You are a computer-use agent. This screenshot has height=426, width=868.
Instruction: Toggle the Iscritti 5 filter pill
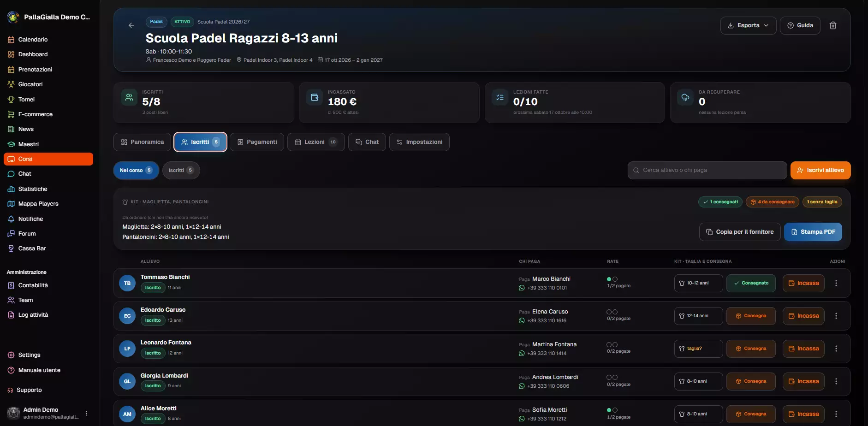(x=181, y=170)
